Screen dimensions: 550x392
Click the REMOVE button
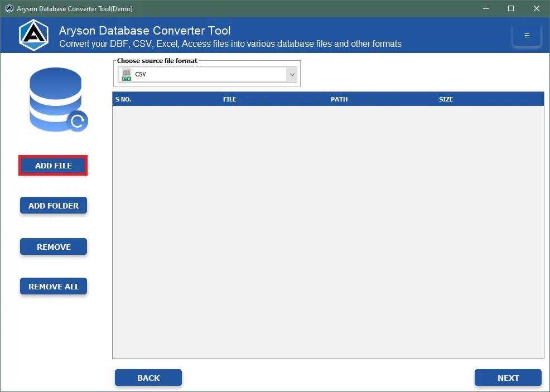point(54,246)
